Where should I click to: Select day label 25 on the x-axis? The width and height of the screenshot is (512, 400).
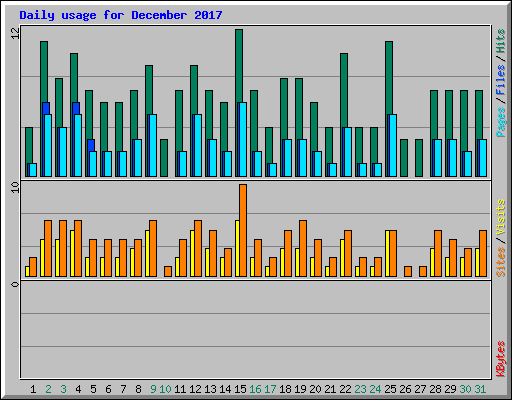click(x=390, y=389)
